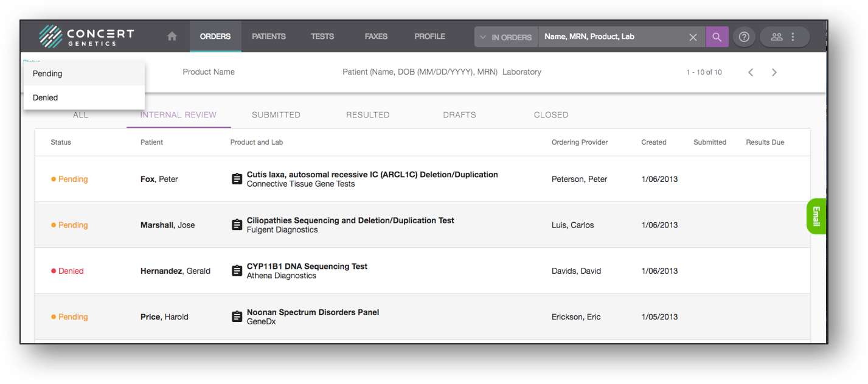Click the next page chevron arrow

[774, 72]
